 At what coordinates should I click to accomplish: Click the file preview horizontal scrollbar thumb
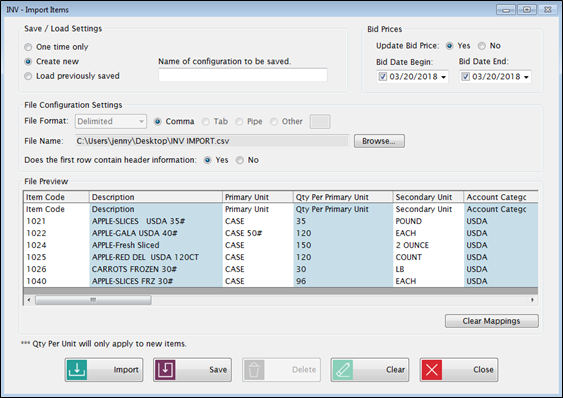pyautogui.click(x=93, y=300)
